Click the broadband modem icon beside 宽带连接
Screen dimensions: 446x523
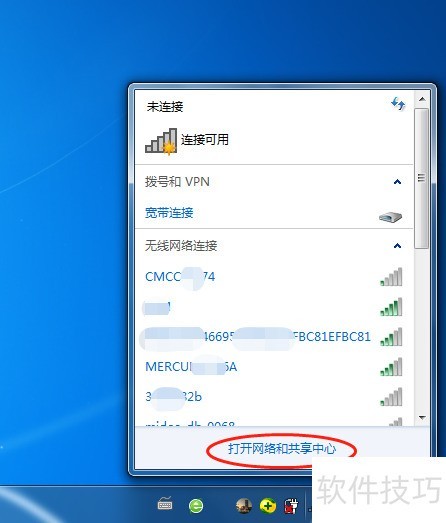391,217
